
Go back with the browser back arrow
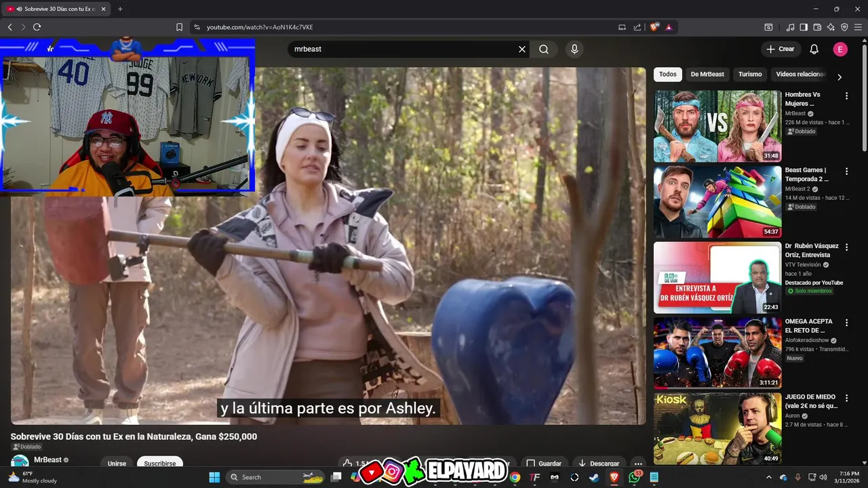[x=10, y=27]
